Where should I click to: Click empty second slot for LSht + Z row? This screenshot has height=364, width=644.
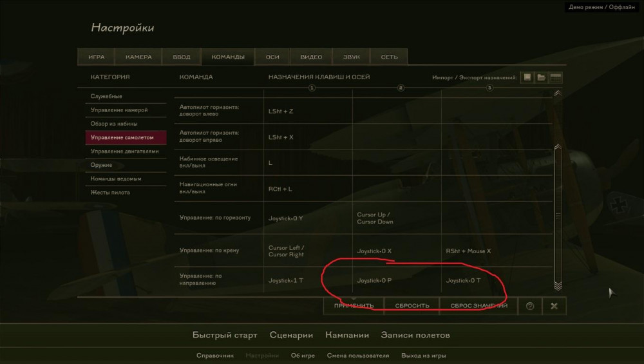[x=397, y=111]
